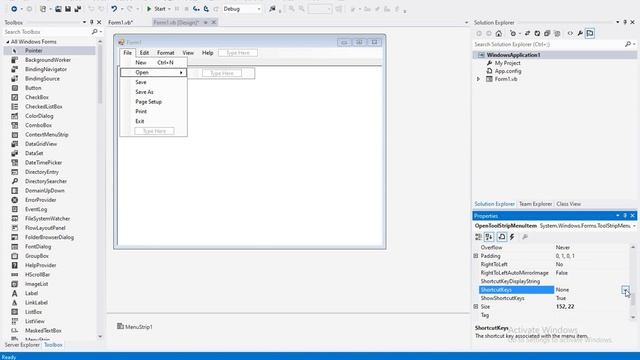Select App.config in Solution Explorer
Screen dimensions: 640x360
508,71
